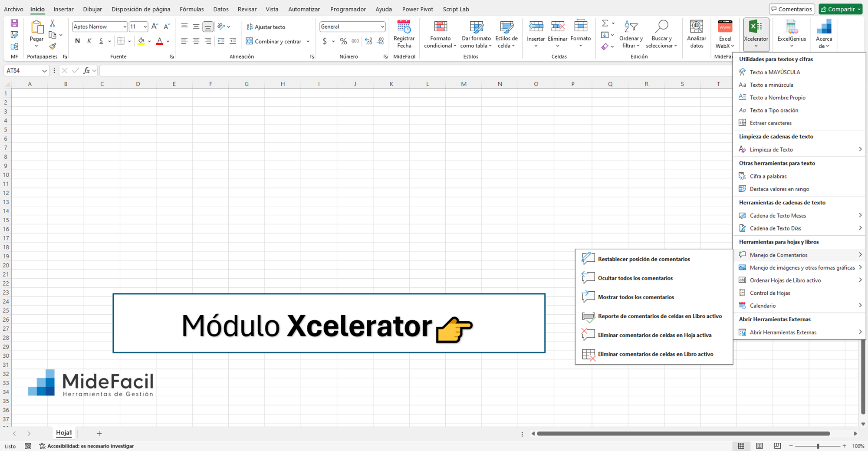Open Combinar y centrar dropdown arrow

pyautogui.click(x=308, y=41)
